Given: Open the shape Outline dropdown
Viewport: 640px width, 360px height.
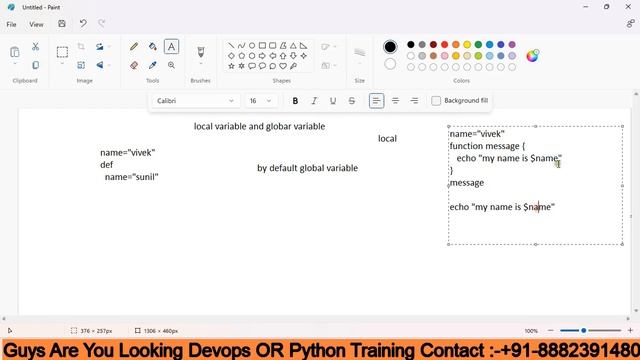Looking at the screenshot, I should point(329,47).
